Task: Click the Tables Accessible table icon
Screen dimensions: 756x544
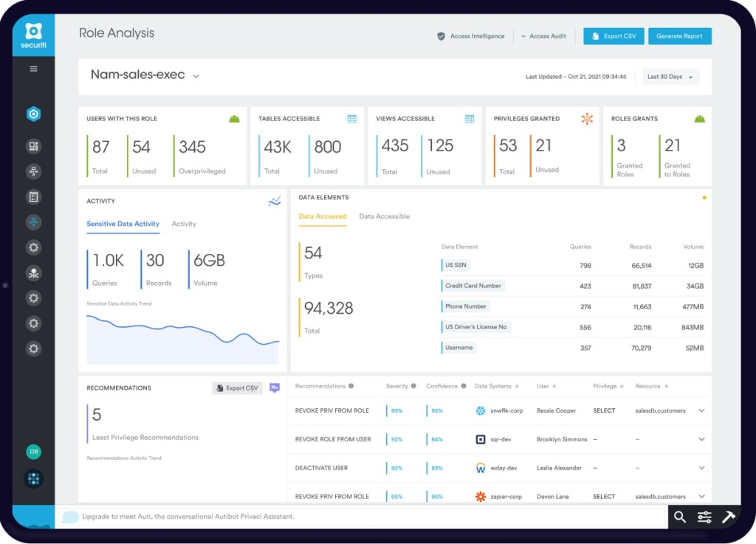Action: click(352, 119)
